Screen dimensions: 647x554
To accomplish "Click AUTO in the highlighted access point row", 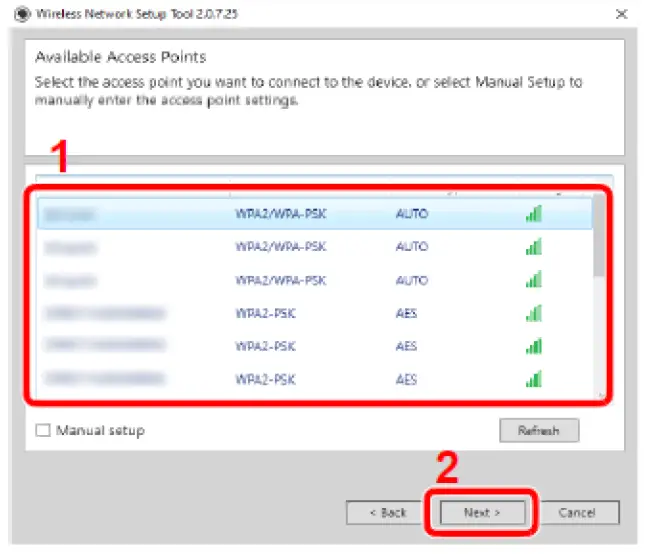I will [x=412, y=214].
